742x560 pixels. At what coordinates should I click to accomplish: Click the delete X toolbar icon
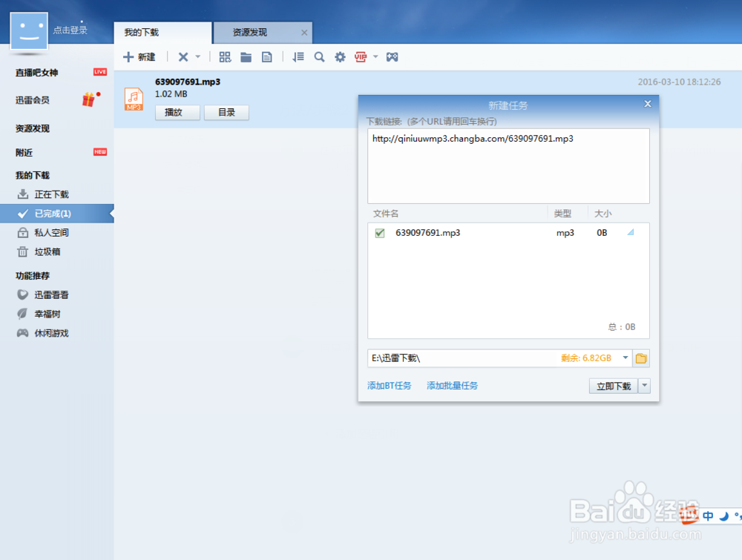point(183,57)
